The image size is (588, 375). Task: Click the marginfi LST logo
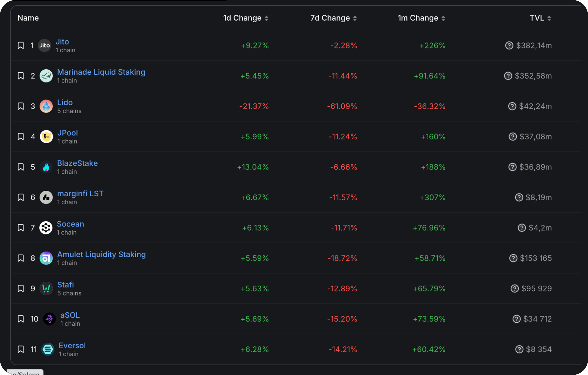coord(46,197)
